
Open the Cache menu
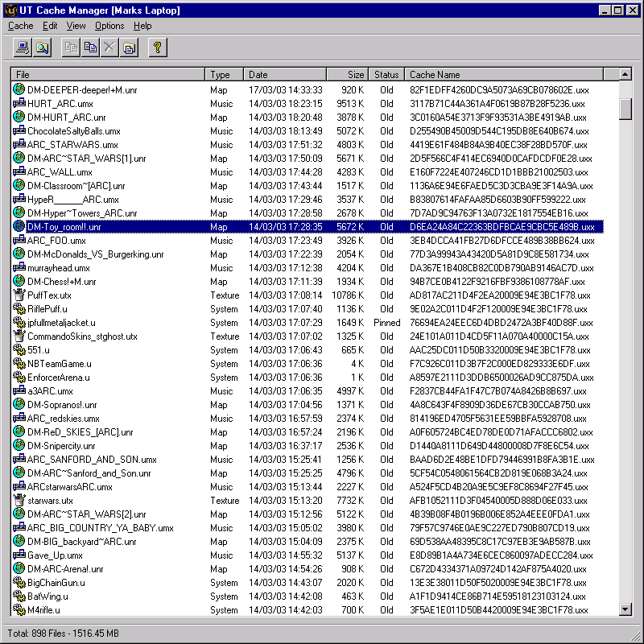point(20,26)
